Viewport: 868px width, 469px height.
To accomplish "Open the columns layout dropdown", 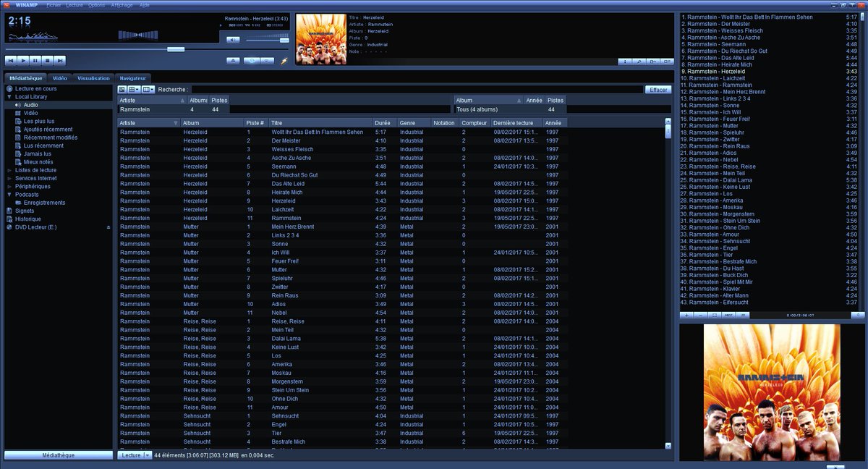I will pos(148,89).
